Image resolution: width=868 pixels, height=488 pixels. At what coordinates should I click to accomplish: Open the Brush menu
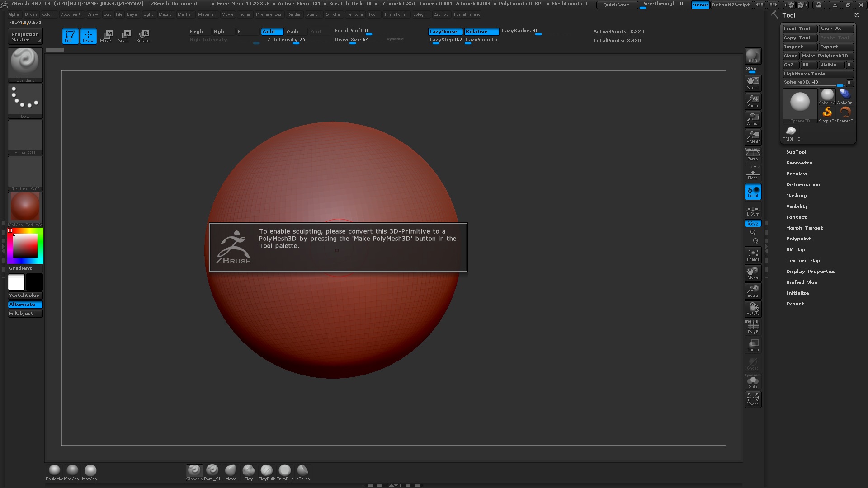31,14
